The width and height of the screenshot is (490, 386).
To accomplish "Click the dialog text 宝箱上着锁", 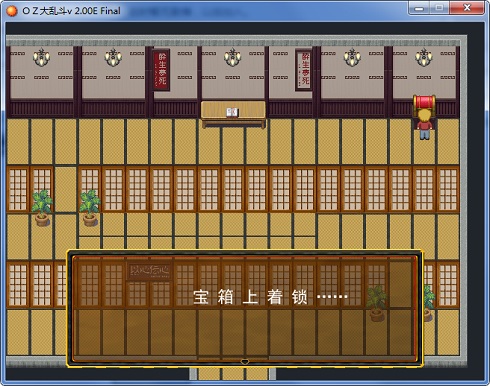I will point(250,297).
